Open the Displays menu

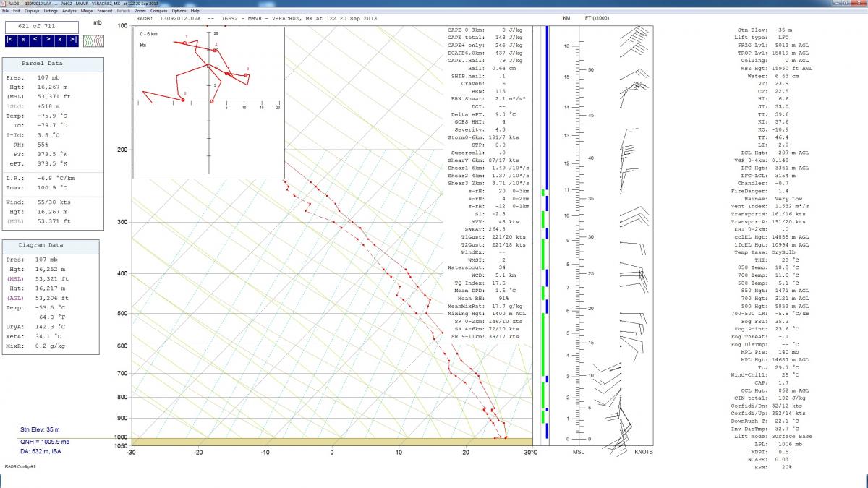pos(32,11)
